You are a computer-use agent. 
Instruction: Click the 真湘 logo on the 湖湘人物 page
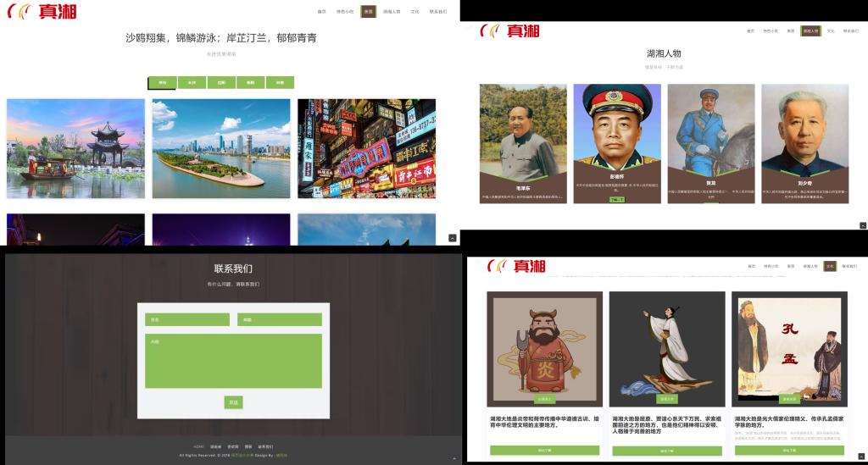(x=511, y=30)
